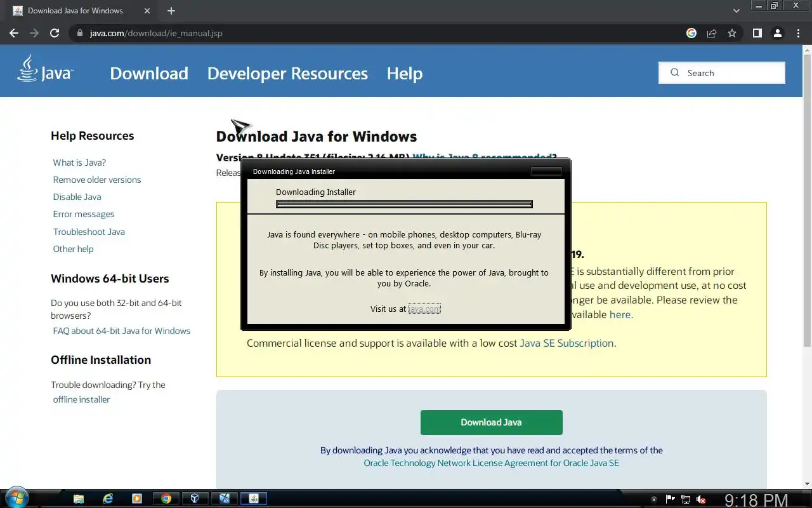Open Oracle Technology Network License Agreement link
The width and height of the screenshot is (812, 508).
click(491, 463)
